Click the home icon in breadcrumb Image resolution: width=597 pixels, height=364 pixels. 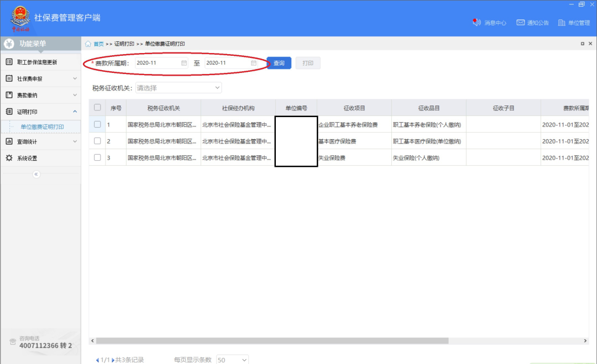pos(88,44)
